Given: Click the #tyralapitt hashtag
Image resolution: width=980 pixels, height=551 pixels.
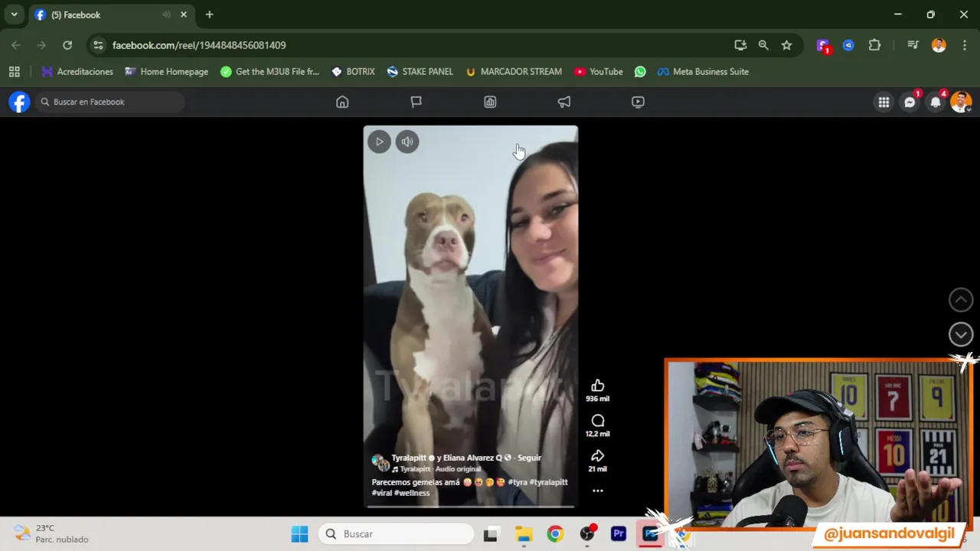Looking at the screenshot, I should tap(549, 482).
